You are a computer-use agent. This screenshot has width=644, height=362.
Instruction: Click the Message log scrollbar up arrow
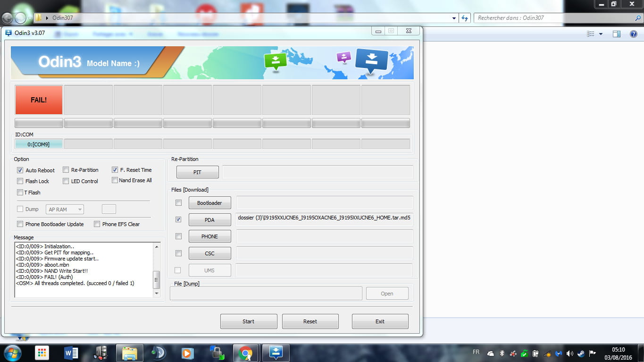pyautogui.click(x=157, y=247)
